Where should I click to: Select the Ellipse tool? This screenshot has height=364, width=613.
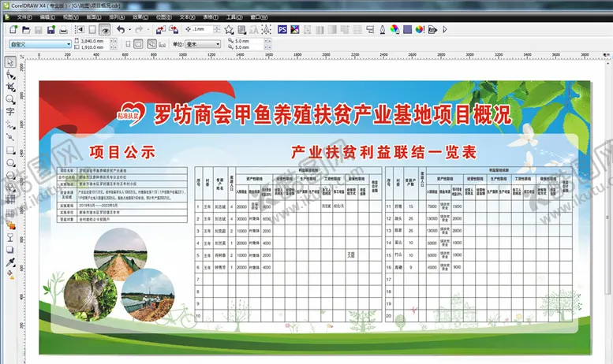(10, 163)
